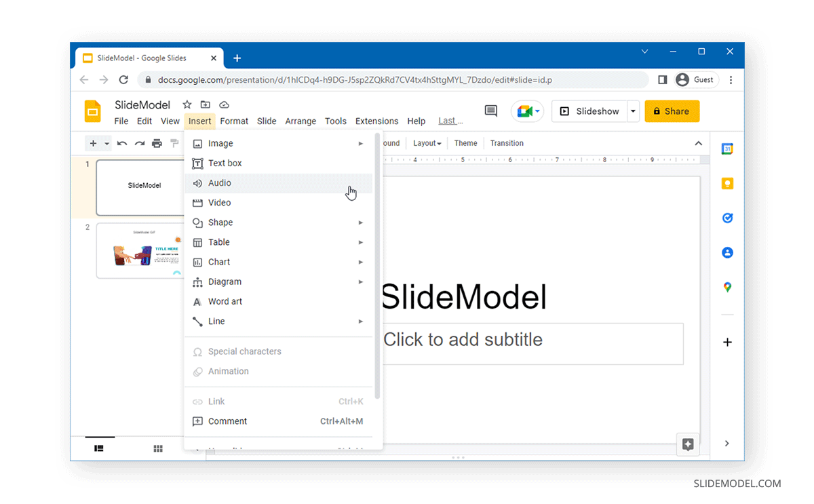
Task: Open Google Calendar from the sidebar
Action: coord(727,149)
